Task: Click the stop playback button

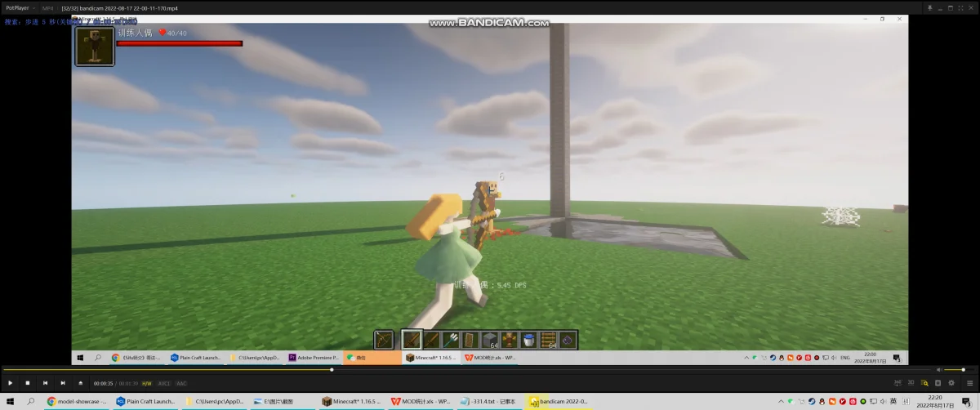Action: click(27, 383)
